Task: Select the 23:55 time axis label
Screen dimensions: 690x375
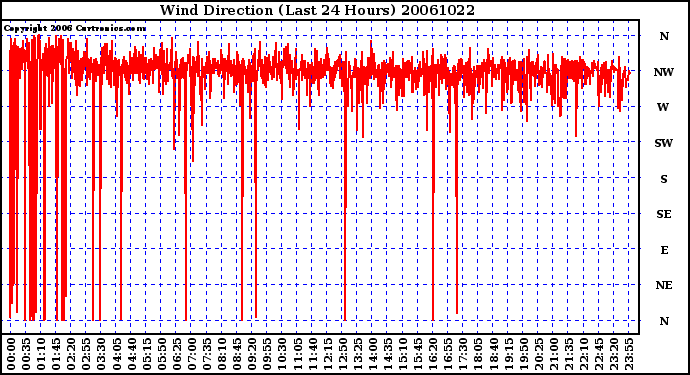Action: point(629,353)
